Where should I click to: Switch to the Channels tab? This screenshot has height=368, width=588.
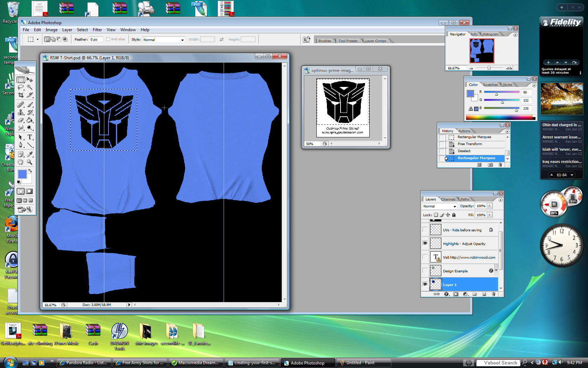[448, 199]
